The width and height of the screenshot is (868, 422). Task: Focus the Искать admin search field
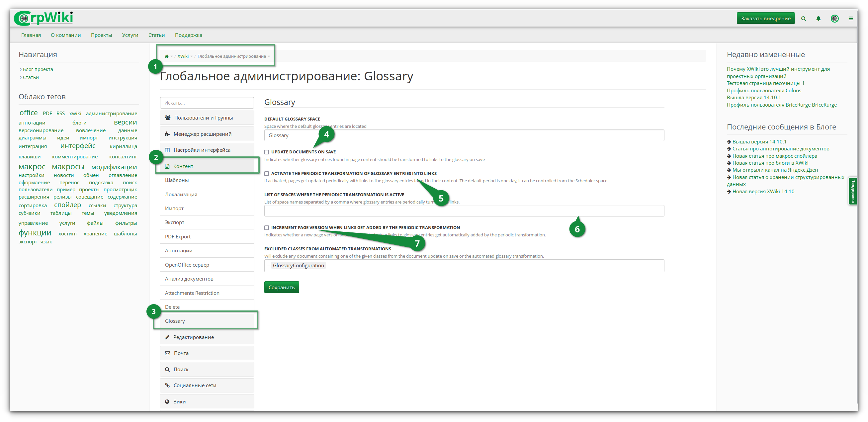click(207, 103)
